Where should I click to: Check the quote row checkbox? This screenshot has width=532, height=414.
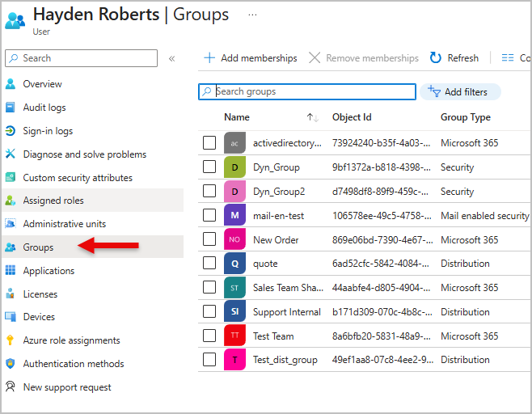(209, 263)
